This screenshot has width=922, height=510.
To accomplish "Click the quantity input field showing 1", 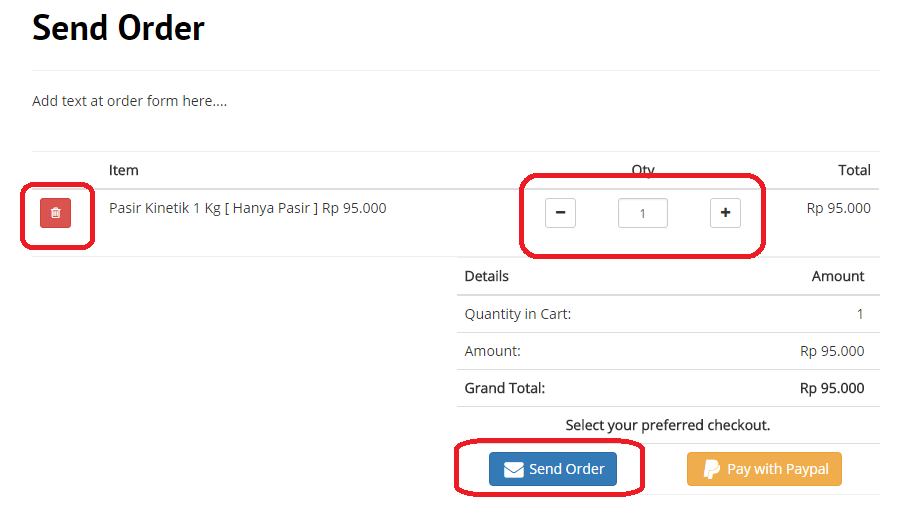I will 642,213.
